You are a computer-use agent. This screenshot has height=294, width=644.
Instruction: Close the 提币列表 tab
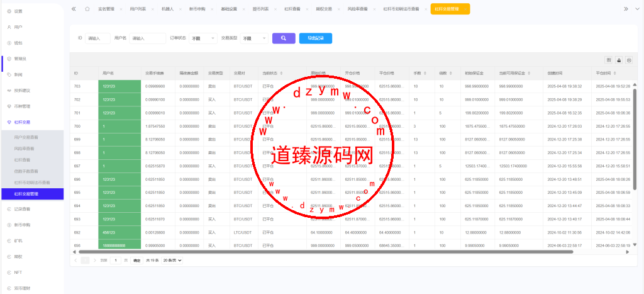click(275, 9)
